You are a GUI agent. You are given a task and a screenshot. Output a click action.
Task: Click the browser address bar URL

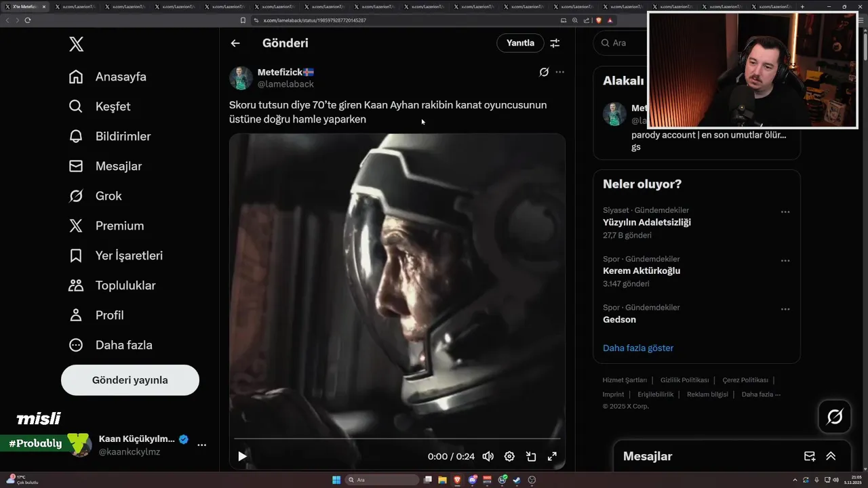[314, 20]
